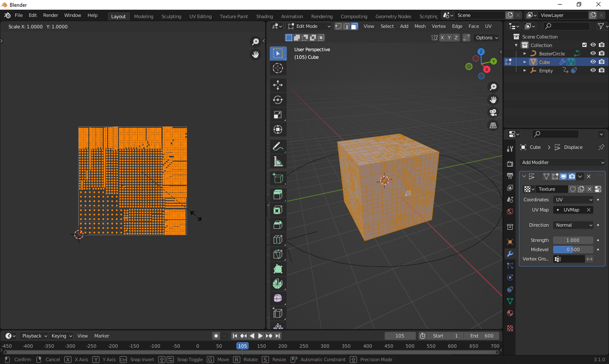Open the File menu
This screenshot has width=609, height=364.
(19, 15)
